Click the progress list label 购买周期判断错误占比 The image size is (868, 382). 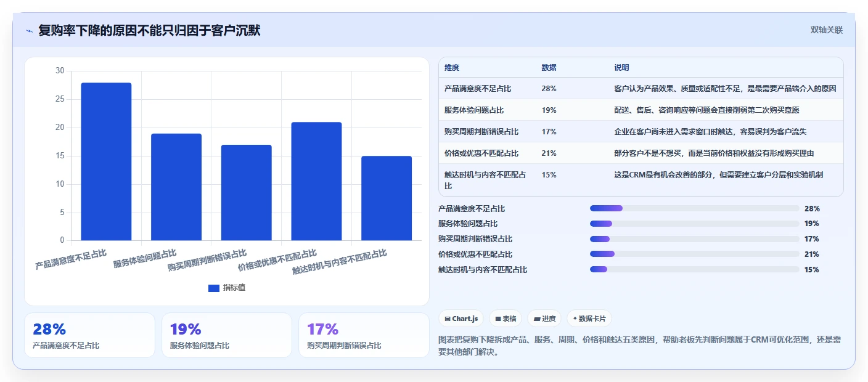pos(475,239)
